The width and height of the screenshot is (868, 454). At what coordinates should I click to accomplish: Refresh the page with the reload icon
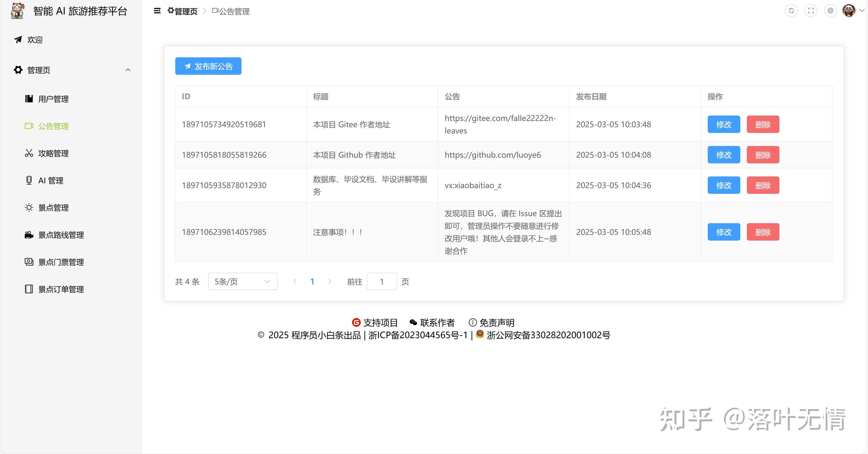click(791, 10)
